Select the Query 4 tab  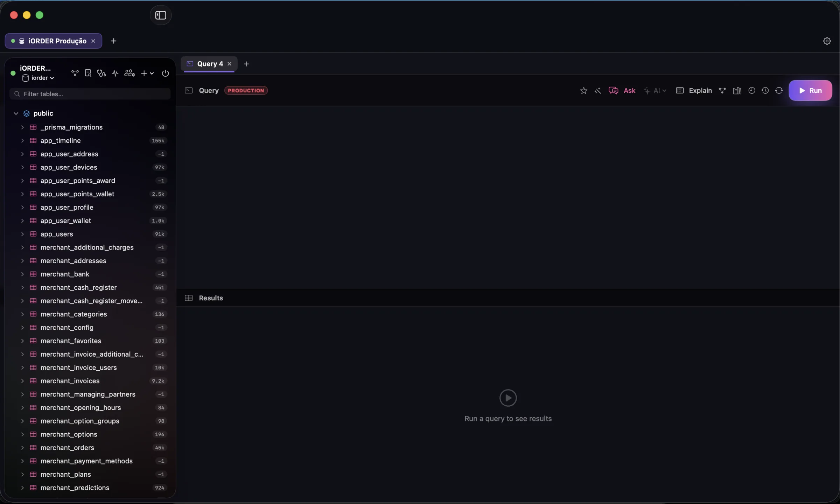[x=209, y=64]
